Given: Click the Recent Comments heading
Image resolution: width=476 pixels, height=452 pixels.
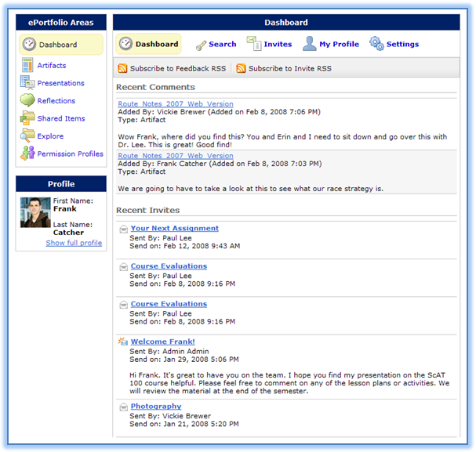Looking at the screenshot, I should pos(155,87).
